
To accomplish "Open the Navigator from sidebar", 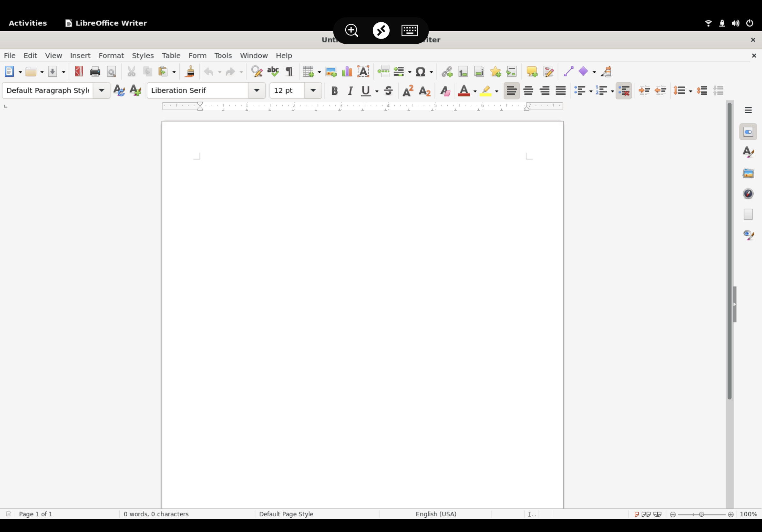I will click(748, 194).
